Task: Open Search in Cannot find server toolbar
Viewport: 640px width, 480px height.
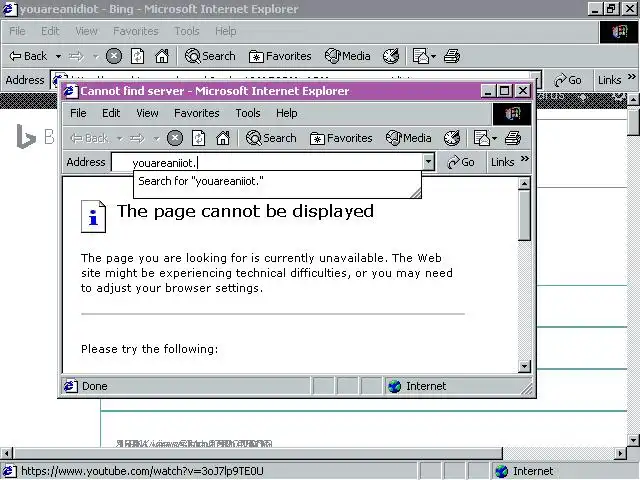Action: tap(271, 138)
